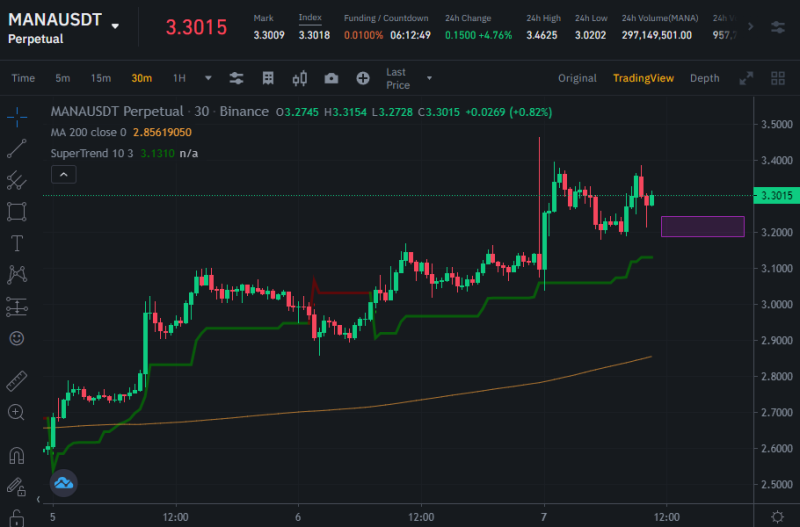The width and height of the screenshot is (800, 527).
Task: Activate the zoom in tool
Action: coord(16,412)
